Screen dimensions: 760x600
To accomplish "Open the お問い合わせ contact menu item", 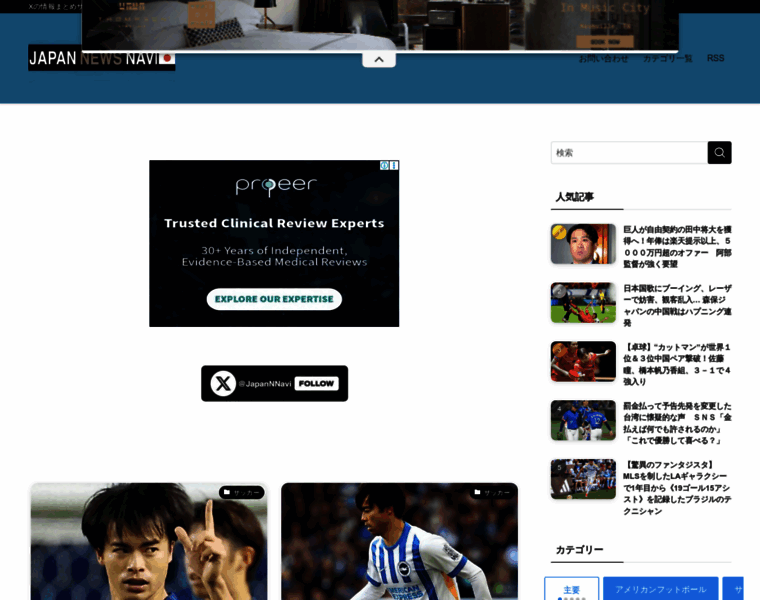I will [603, 58].
